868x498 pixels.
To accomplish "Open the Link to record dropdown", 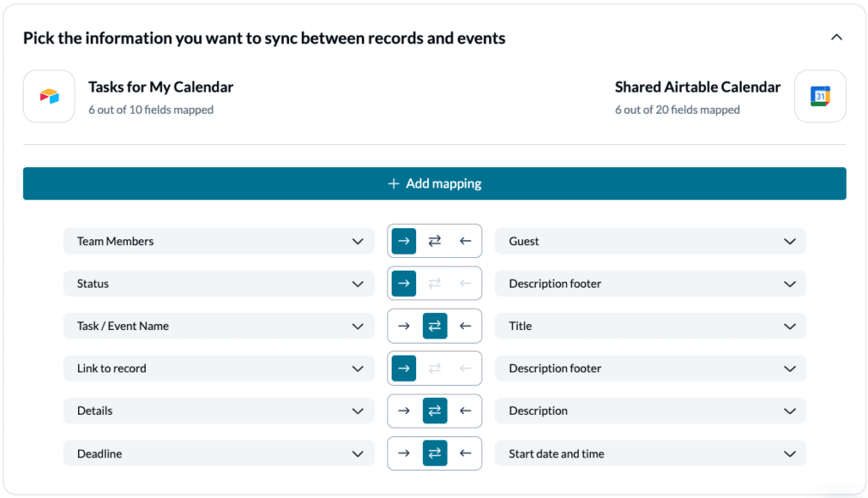I will (219, 368).
